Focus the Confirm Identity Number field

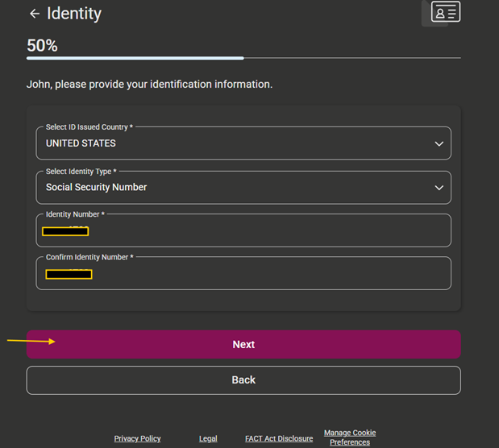[243, 273]
